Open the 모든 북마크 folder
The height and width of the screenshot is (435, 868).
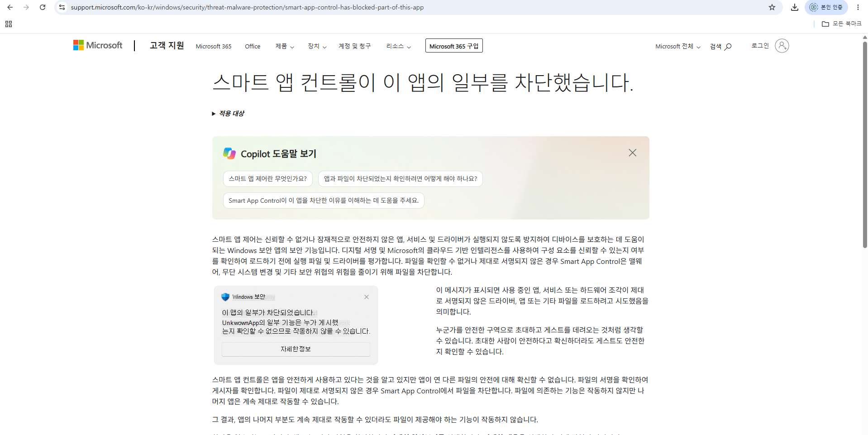pos(842,24)
